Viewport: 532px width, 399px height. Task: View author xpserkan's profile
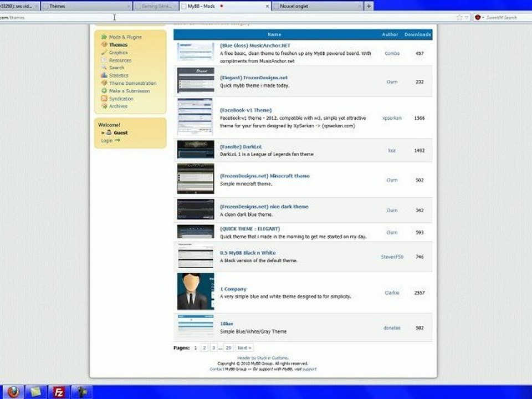pyautogui.click(x=392, y=118)
